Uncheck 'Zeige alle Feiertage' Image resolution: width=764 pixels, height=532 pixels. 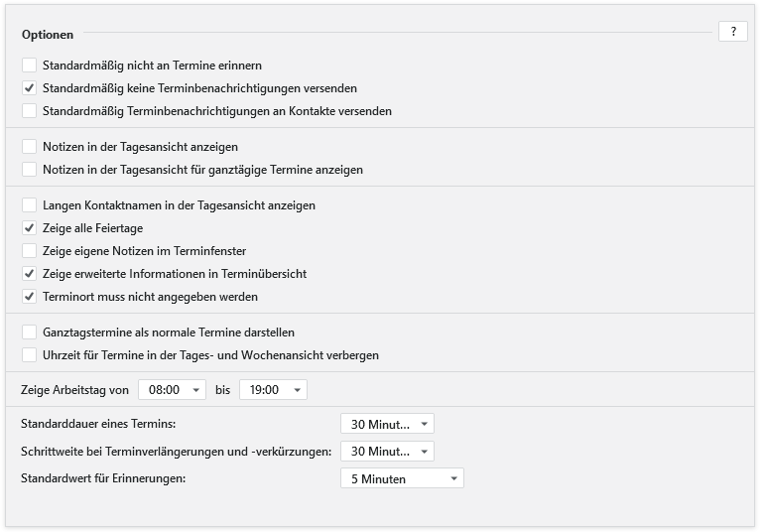point(30,228)
